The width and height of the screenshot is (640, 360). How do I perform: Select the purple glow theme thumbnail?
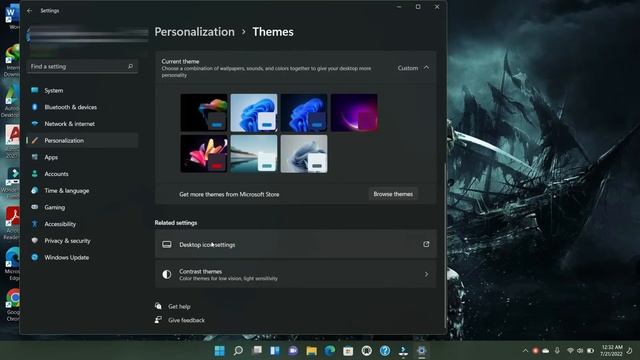click(354, 112)
